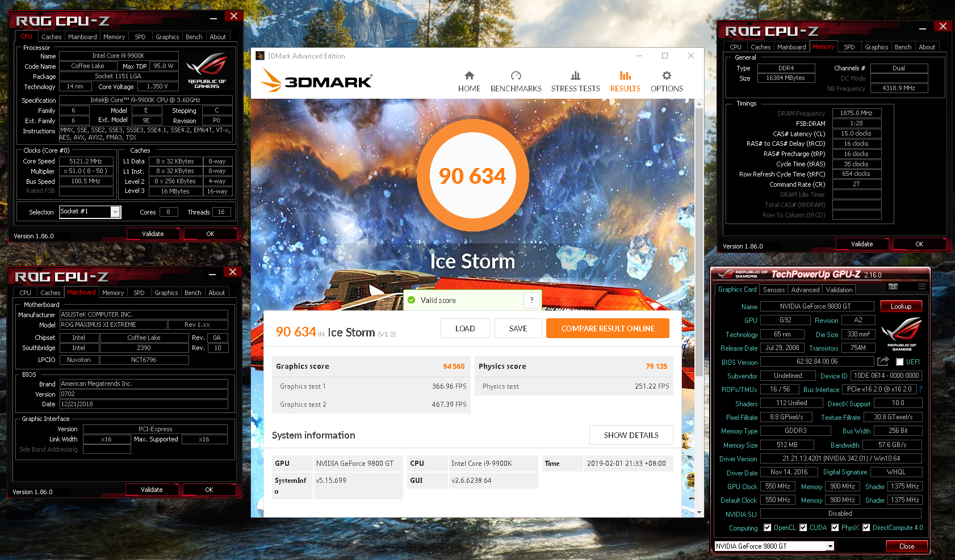The image size is (955, 560).
Task: Click GPU-Z BIOS share/export arrow icon
Action: coord(883,361)
